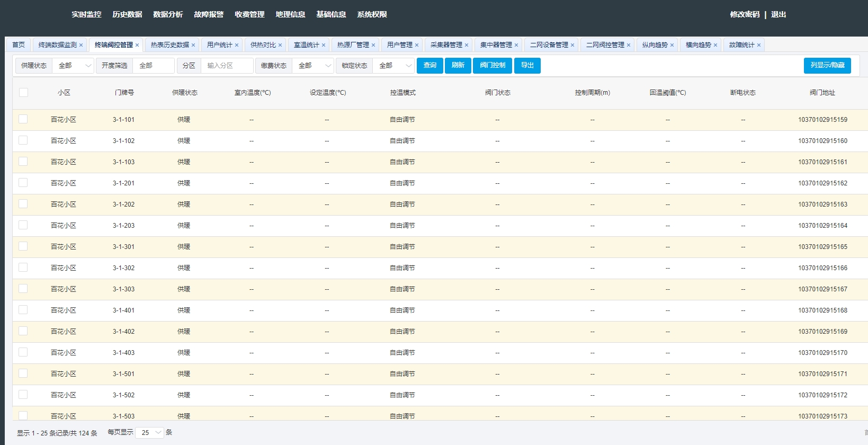
Task: Close the 供热对比 tab
Action: (280, 45)
